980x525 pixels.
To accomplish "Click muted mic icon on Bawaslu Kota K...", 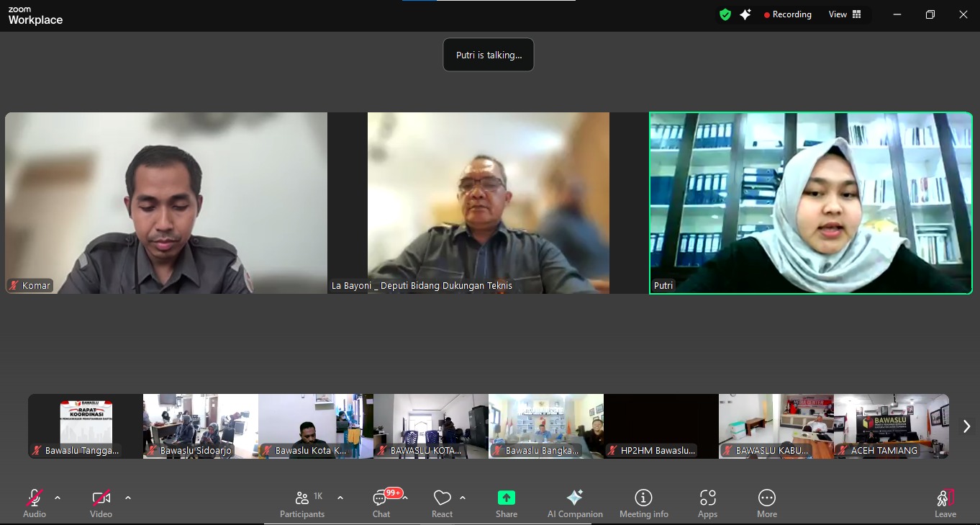I will pyautogui.click(x=267, y=451).
